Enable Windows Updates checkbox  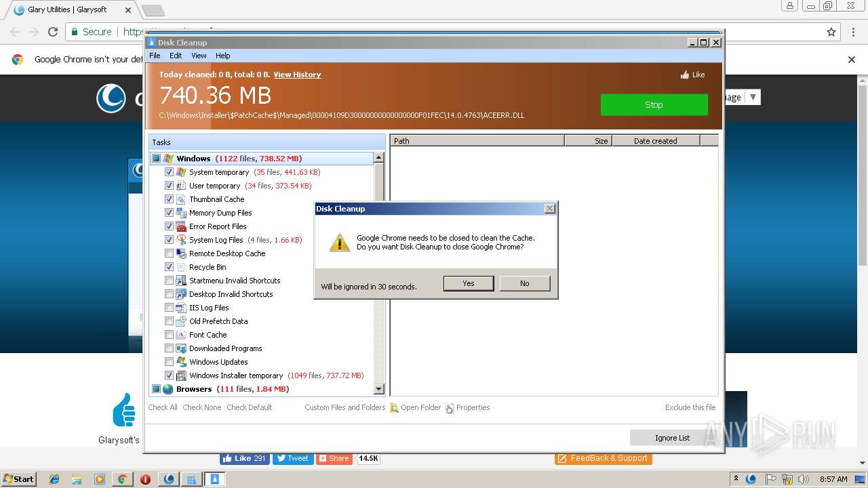pyautogui.click(x=169, y=362)
